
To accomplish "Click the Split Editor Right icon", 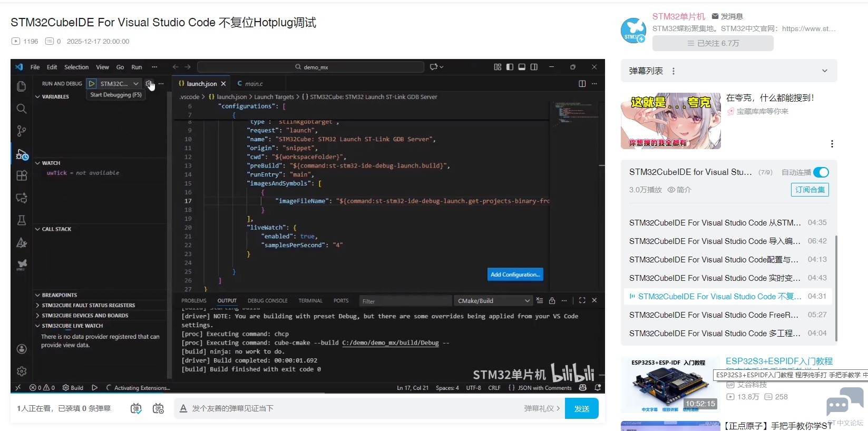I will (x=582, y=84).
